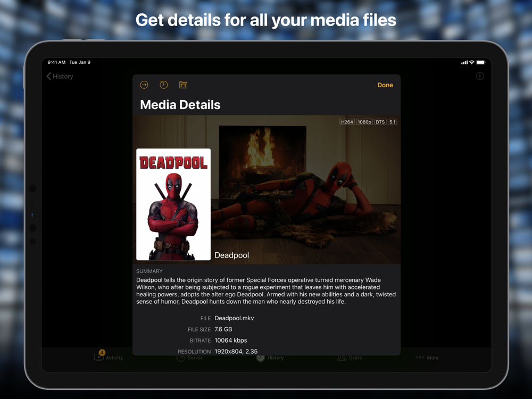Tap the library folder icon in modal
The width and height of the screenshot is (532, 399).
click(x=183, y=85)
